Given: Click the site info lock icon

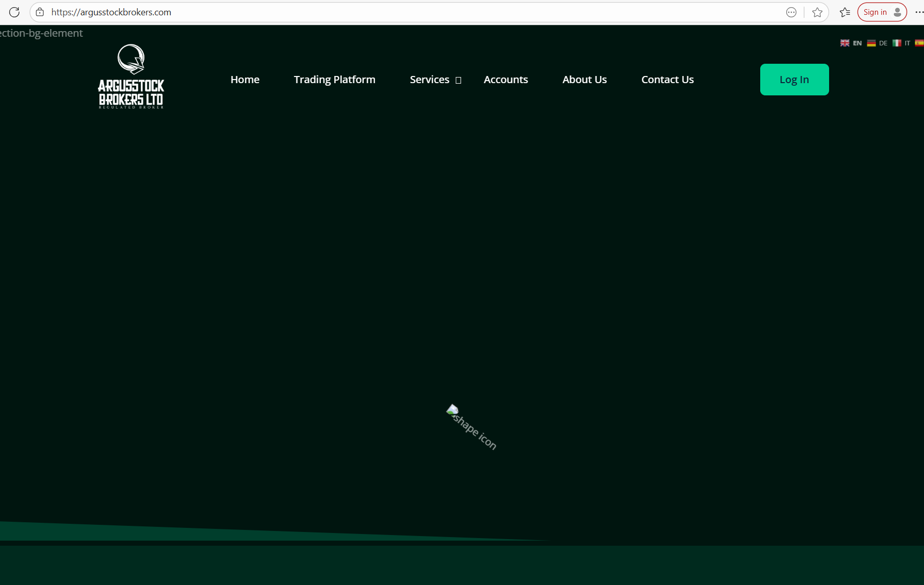Looking at the screenshot, I should (x=40, y=12).
